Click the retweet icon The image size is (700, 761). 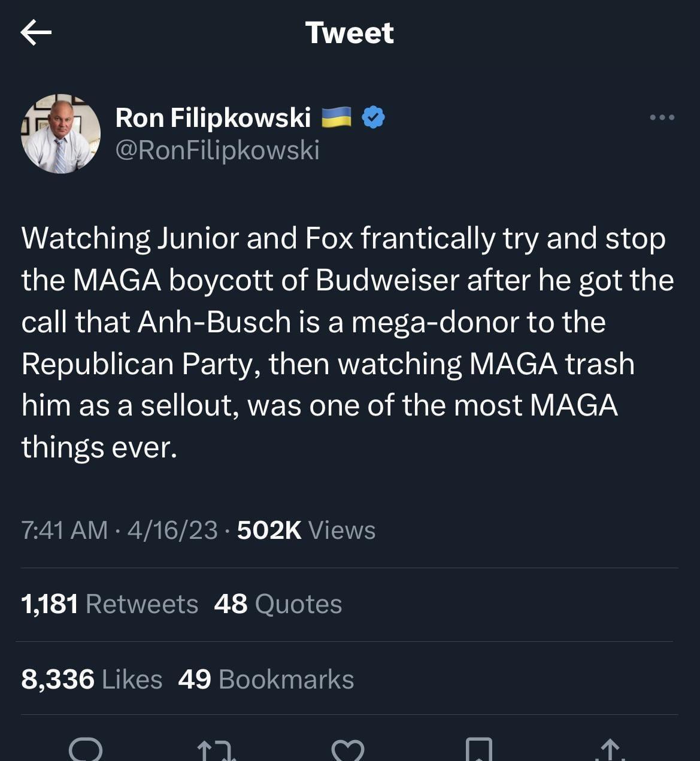click(214, 750)
